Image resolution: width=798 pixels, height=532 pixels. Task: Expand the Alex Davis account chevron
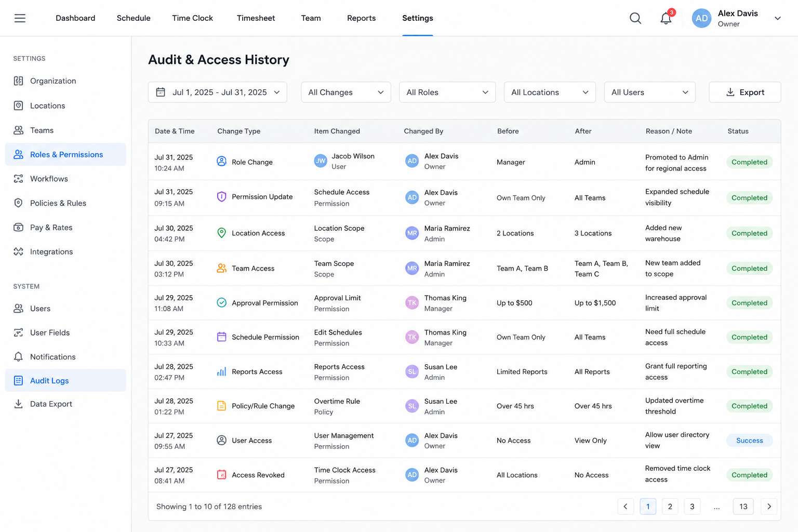(x=778, y=18)
